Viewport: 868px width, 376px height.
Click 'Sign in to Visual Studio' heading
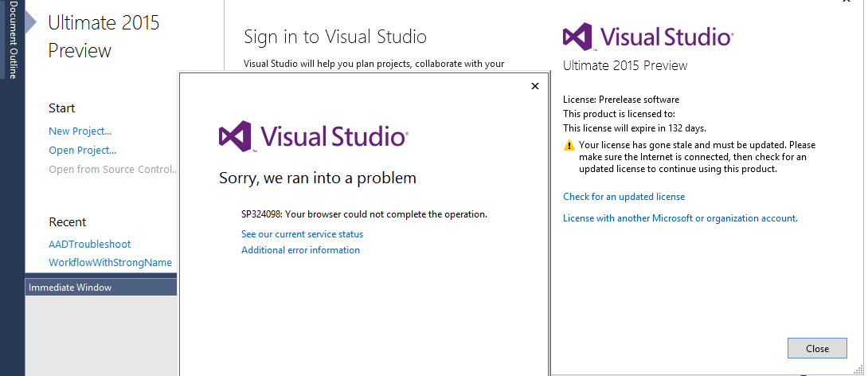335,37
